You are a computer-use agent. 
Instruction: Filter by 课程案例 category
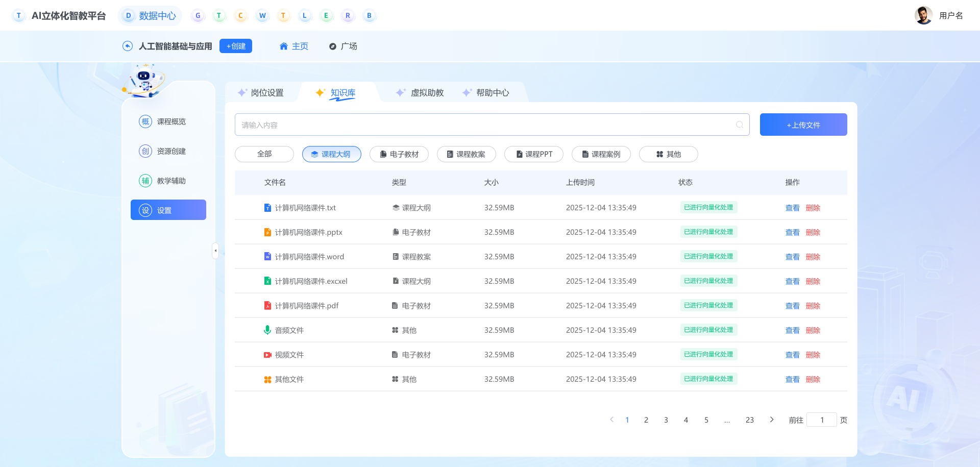(x=601, y=154)
